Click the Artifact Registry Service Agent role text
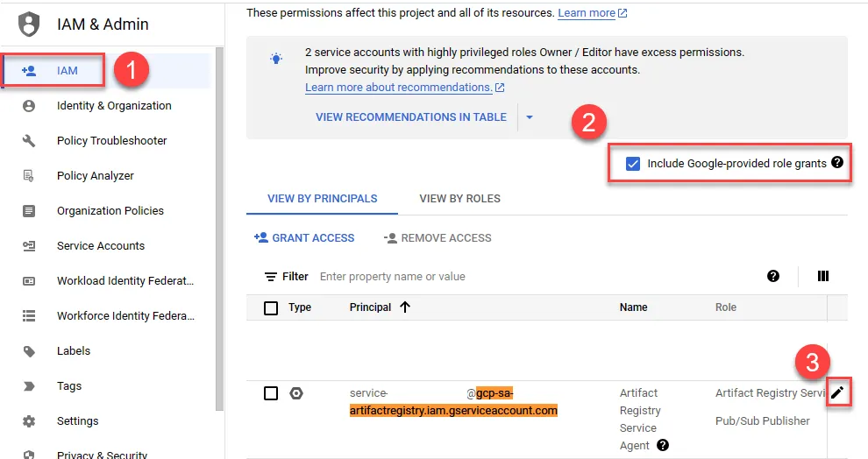Viewport: 868px width, 459px height. click(771, 392)
